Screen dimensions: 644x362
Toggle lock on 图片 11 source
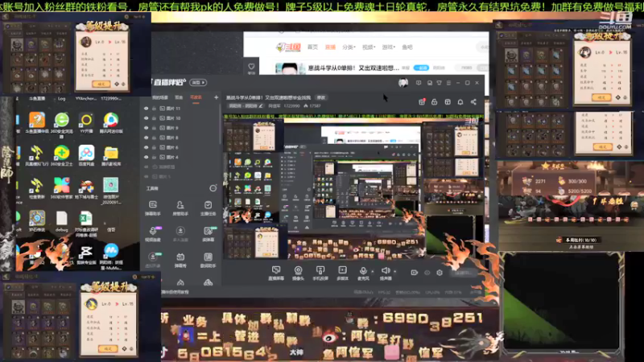coord(154,109)
